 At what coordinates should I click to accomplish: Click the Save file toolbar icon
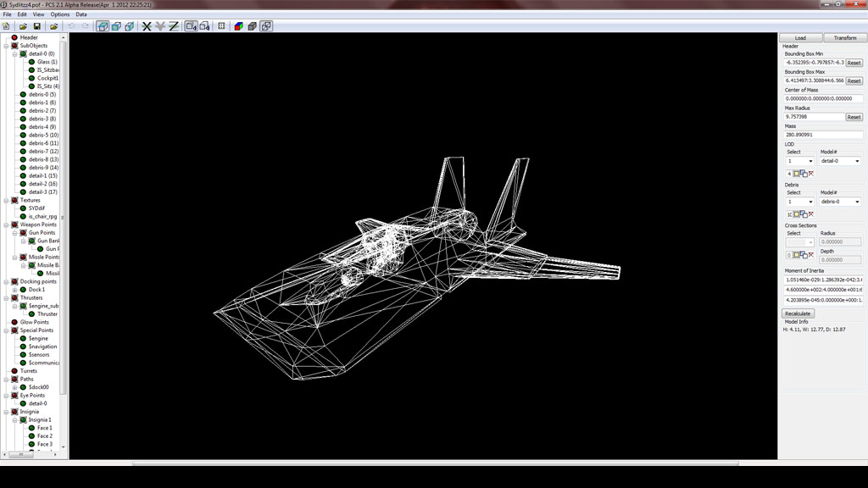click(x=37, y=26)
